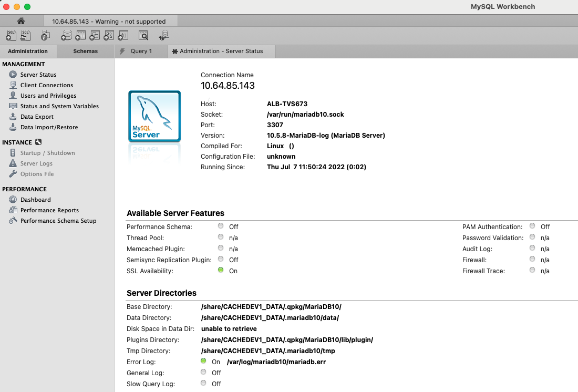Create a new stored procedure icon
The image size is (578, 392).
click(109, 35)
